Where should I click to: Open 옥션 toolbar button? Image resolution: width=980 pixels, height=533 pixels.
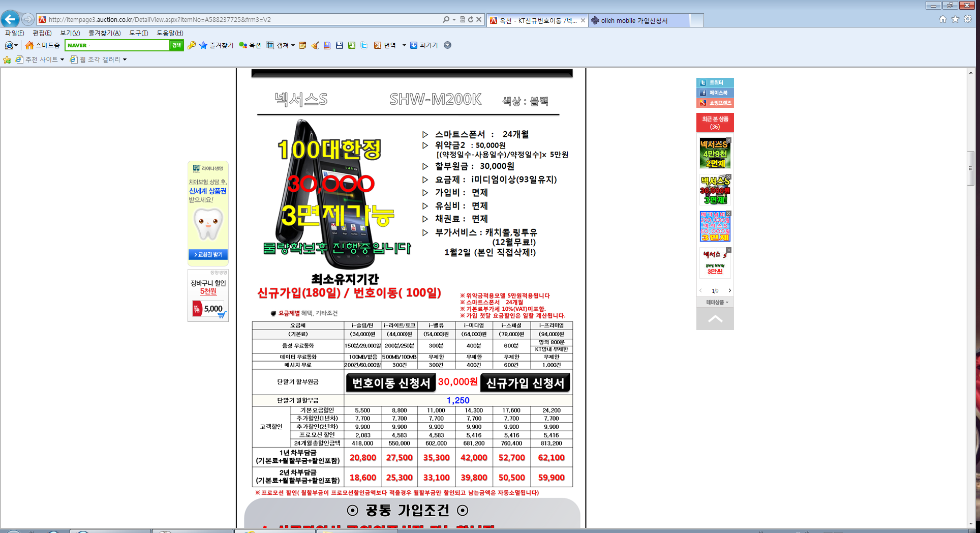tap(250, 45)
